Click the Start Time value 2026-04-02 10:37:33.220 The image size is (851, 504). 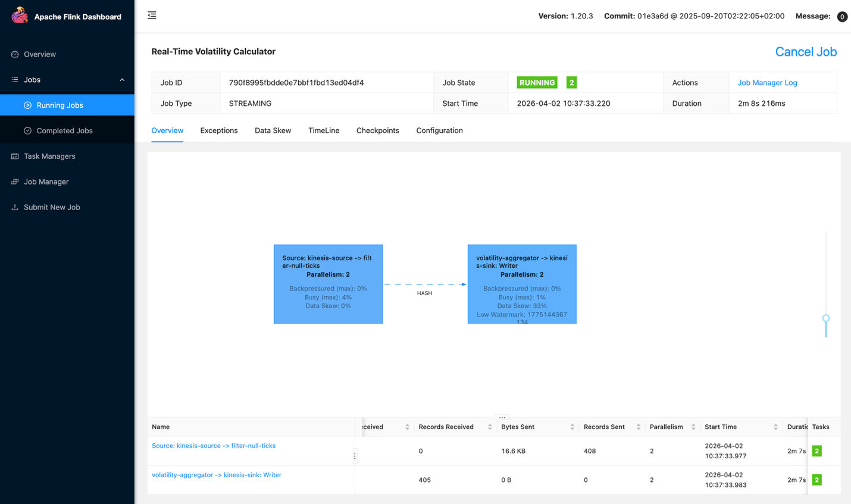564,104
